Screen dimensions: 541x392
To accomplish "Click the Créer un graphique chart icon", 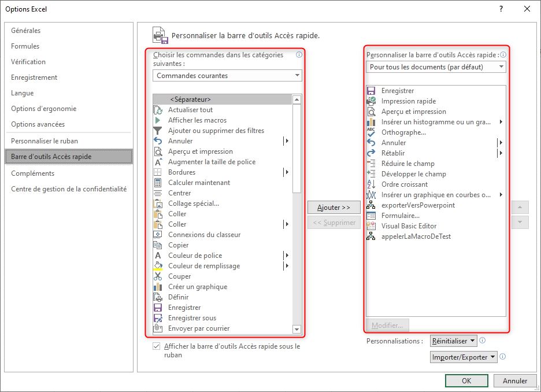I will (x=157, y=287).
